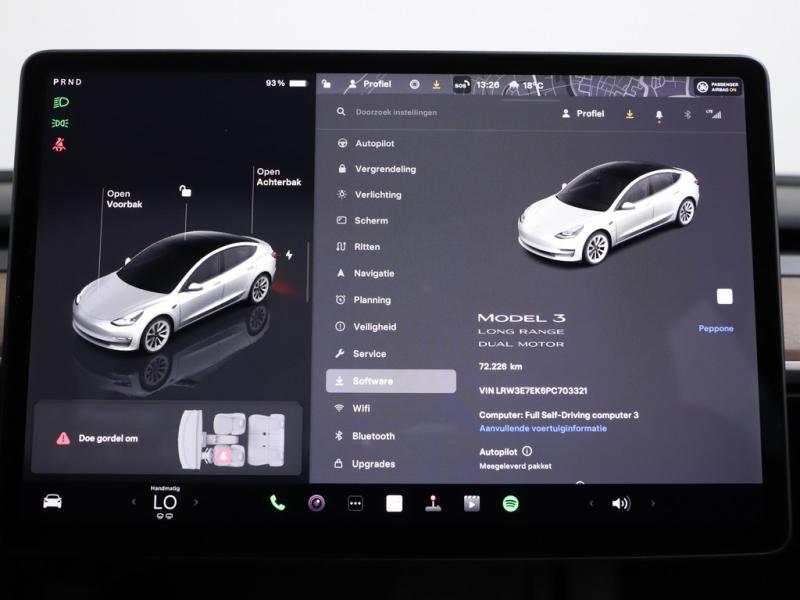Tap the download icon in settings header

[x=630, y=114]
